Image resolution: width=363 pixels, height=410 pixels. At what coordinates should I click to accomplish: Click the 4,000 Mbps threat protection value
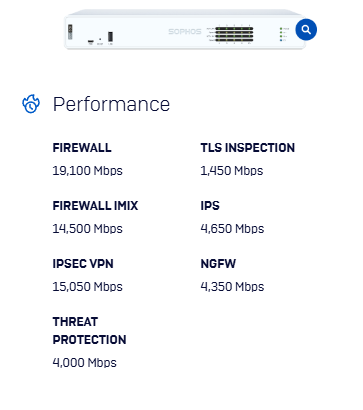[x=85, y=363]
